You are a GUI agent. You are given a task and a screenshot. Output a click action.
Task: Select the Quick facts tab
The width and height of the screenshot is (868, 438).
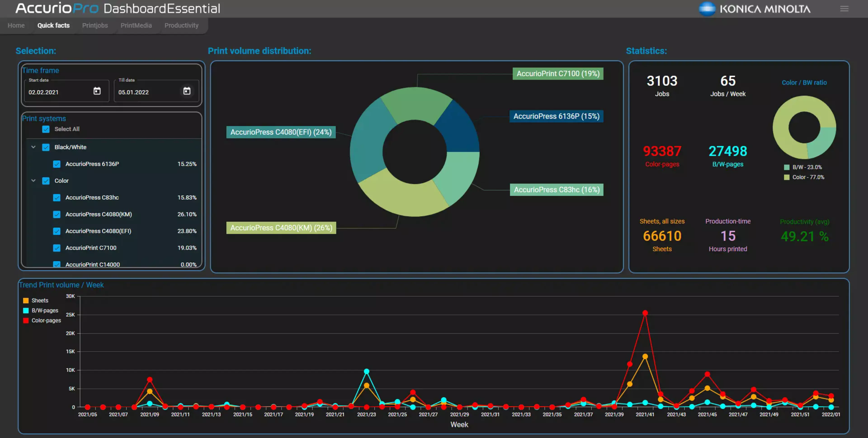point(53,26)
